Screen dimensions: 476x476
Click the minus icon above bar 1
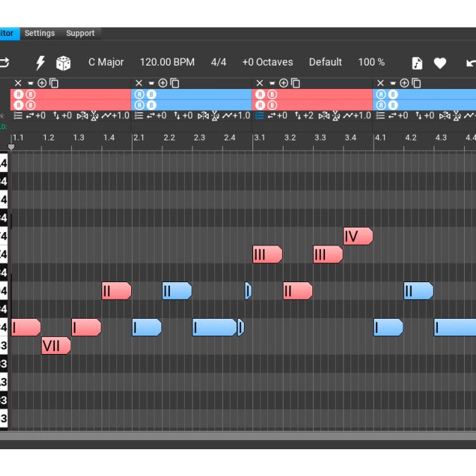pos(30,83)
